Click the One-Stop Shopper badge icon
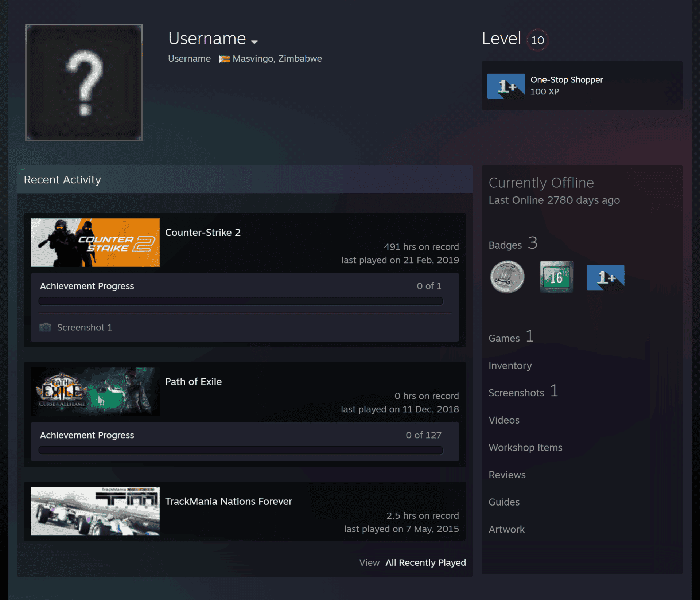This screenshot has height=600, width=700. click(x=506, y=86)
